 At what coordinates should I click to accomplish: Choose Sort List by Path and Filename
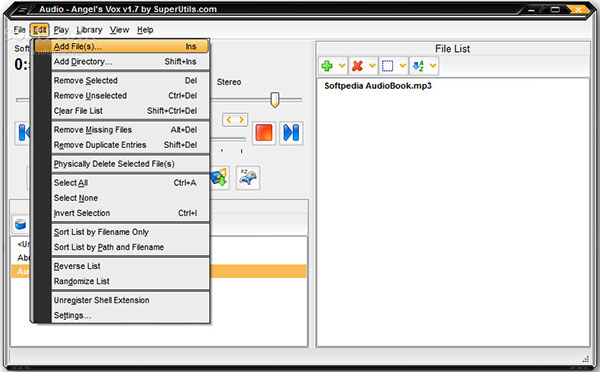coord(130,247)
